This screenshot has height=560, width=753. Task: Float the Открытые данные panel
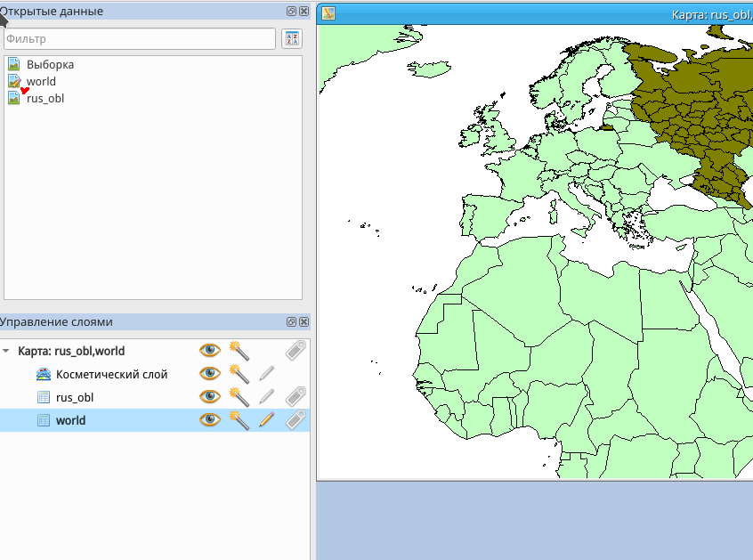pos(291,12)
